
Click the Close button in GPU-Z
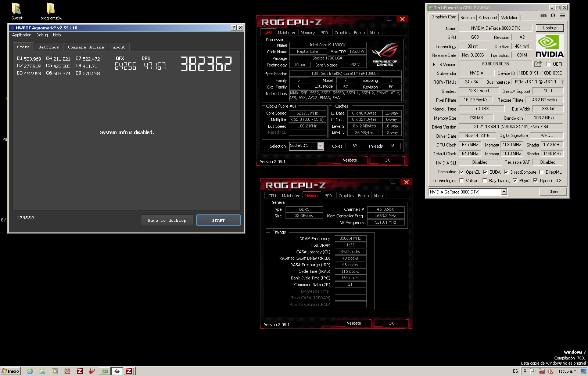(x=553, y=192)
